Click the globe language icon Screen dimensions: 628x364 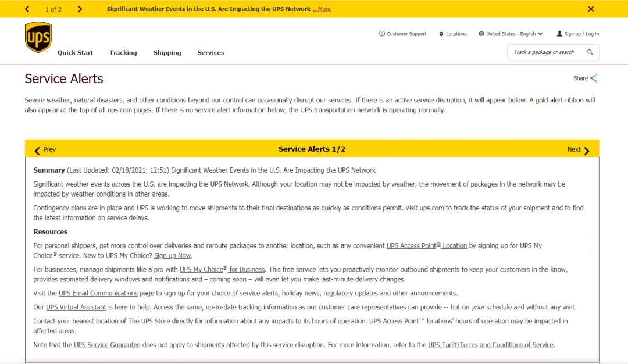481,34
